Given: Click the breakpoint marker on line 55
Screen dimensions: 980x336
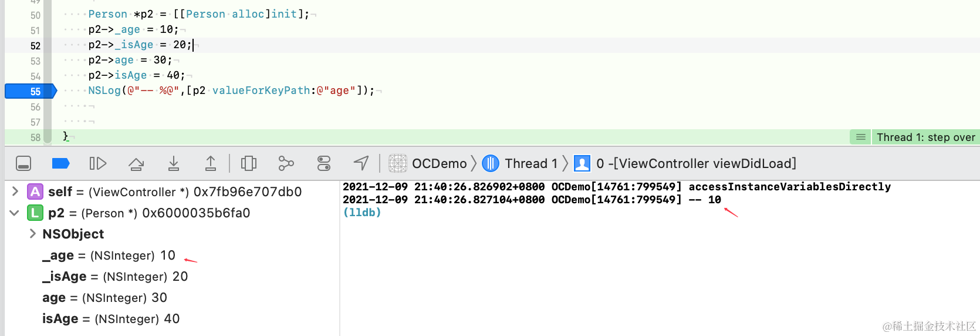Looking at the screenshot, I should [31, 91].
